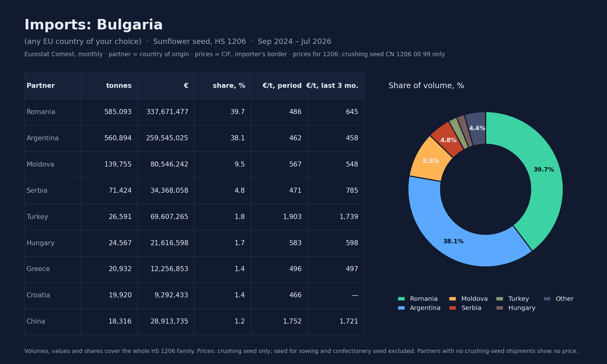Click the Share of volume, % chart title

426,86
